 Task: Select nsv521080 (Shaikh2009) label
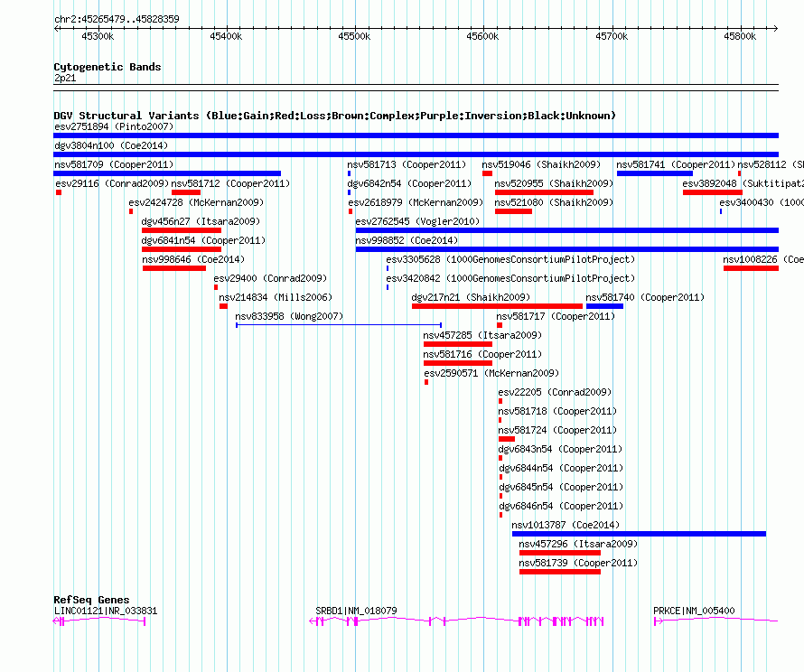553,202
